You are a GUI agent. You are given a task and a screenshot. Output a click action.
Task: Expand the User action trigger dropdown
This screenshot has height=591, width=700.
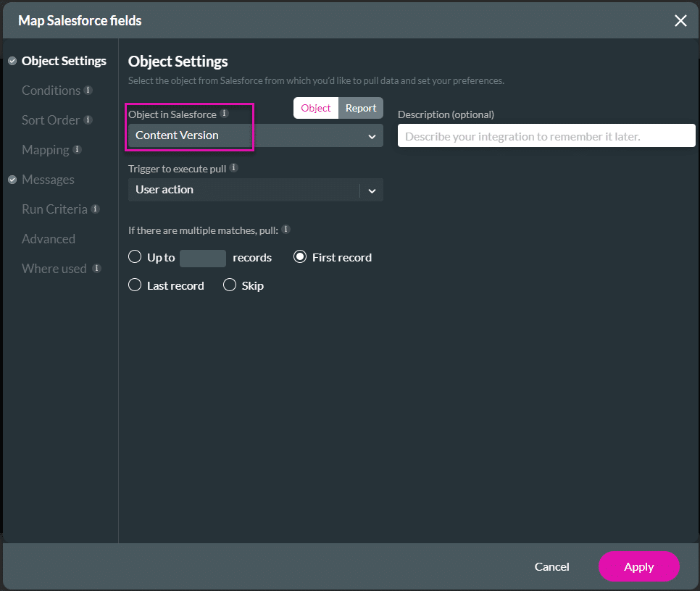tap(254, 190)
